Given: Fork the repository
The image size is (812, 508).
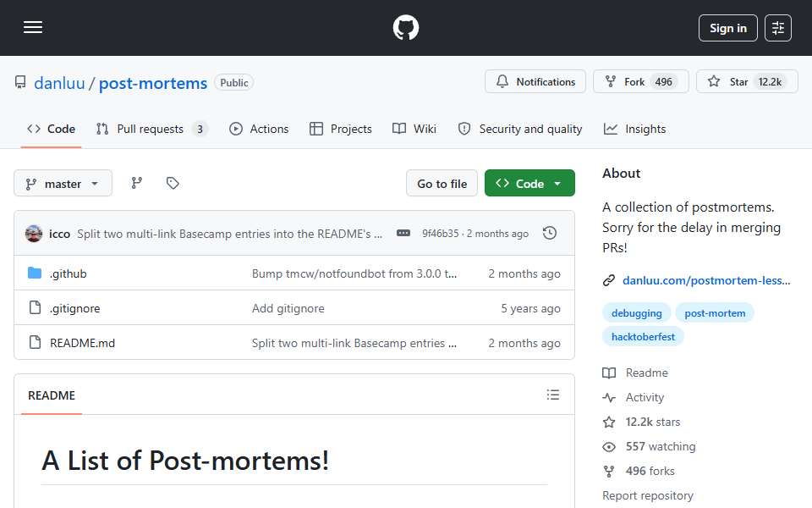Looking at the screenshot, I should (x=640, y=81).
